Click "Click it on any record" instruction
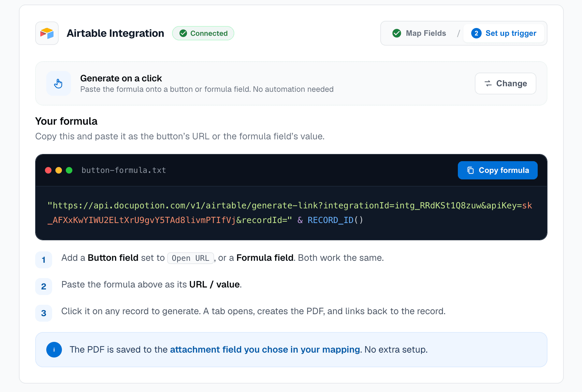 (x=253, y=311)
